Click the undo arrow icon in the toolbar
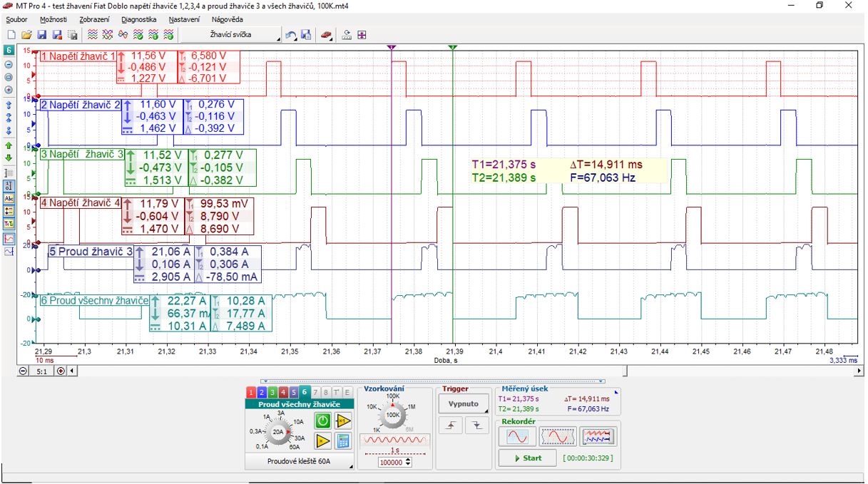 point(290,34)
